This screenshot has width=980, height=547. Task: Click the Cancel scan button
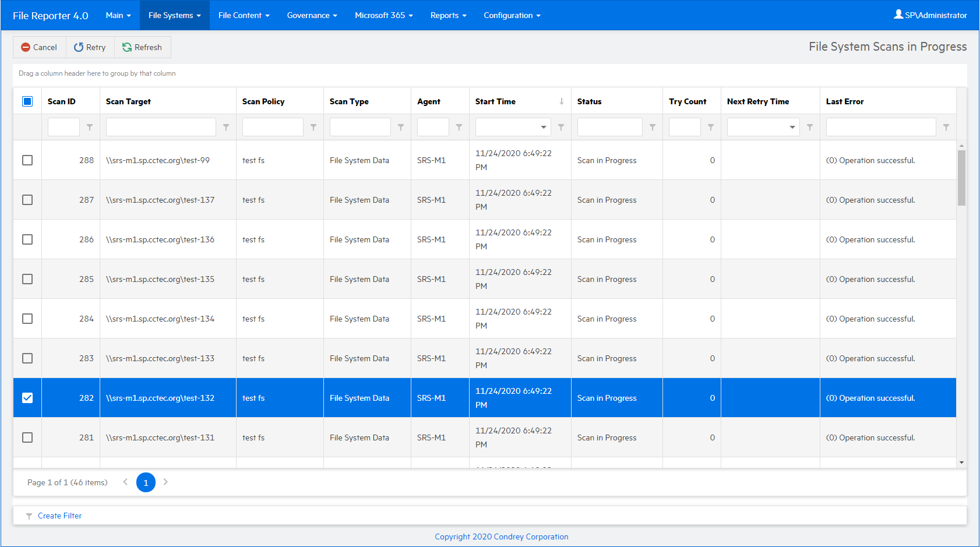click(x=39, y=47)
